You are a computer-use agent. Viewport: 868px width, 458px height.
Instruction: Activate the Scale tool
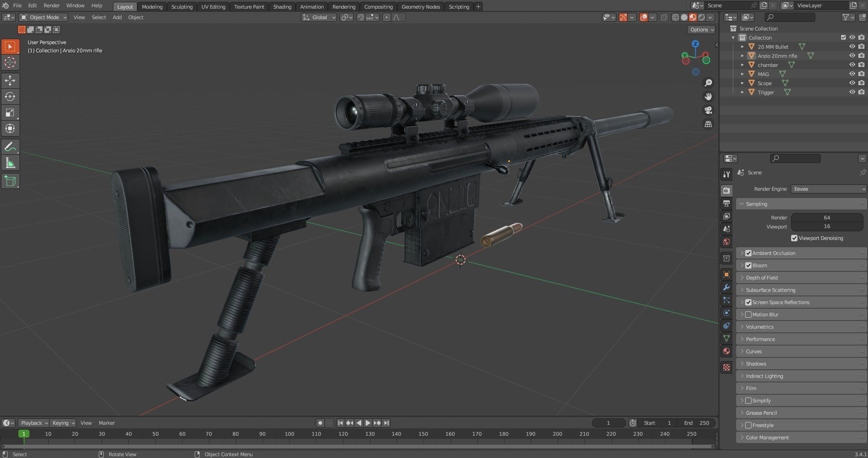[x=10, y=112]
